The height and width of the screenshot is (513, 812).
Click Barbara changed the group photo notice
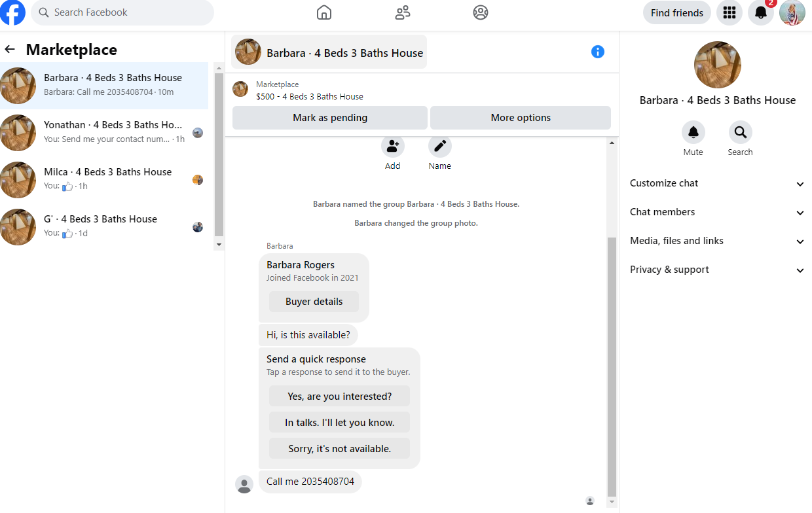416,223
